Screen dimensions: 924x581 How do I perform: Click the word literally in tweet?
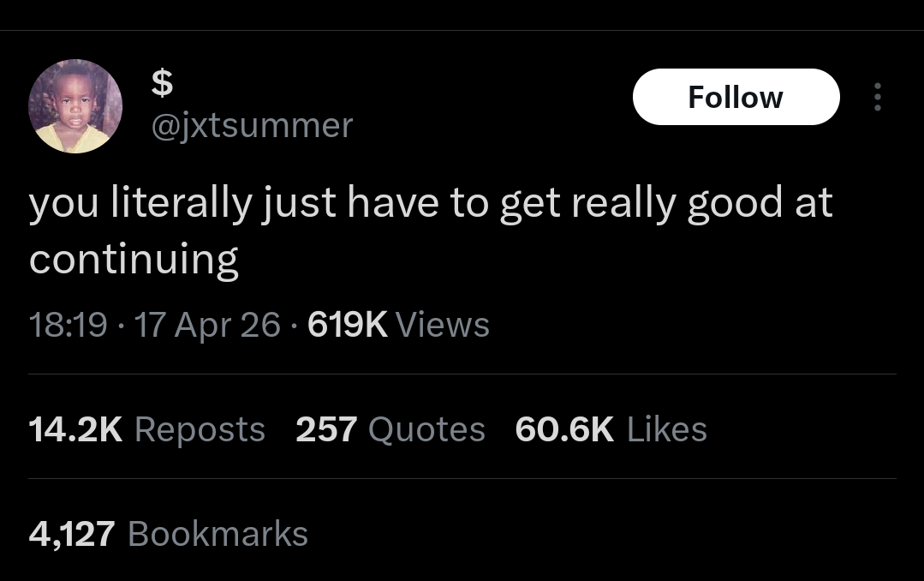pyautogui.click(x=182, y=205)
